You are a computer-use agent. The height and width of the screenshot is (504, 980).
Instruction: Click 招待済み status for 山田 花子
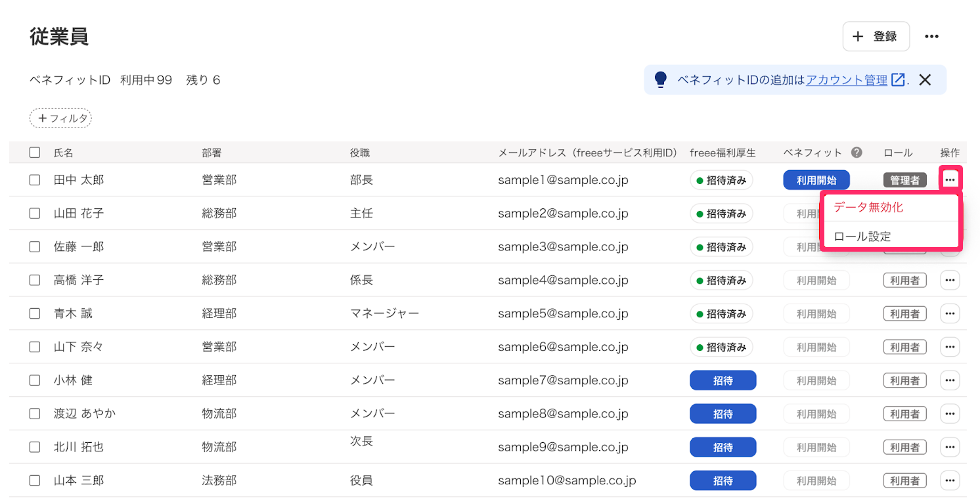[x=721, y=214]
